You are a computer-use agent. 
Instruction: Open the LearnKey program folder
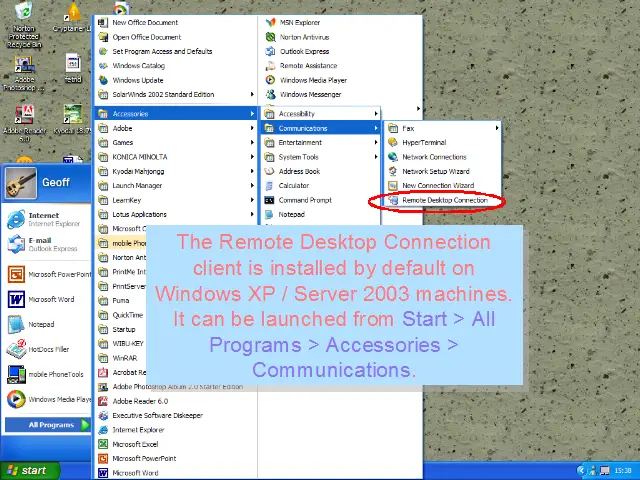click(176, 200)
